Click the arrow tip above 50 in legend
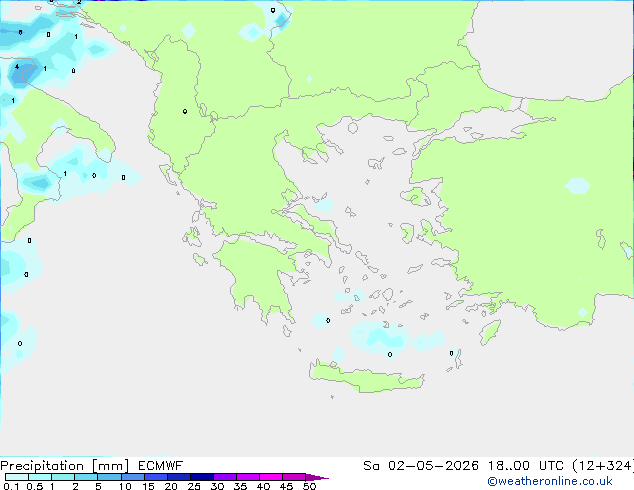The height and width of the screenshot is (490, 634). tap(317, 477)
